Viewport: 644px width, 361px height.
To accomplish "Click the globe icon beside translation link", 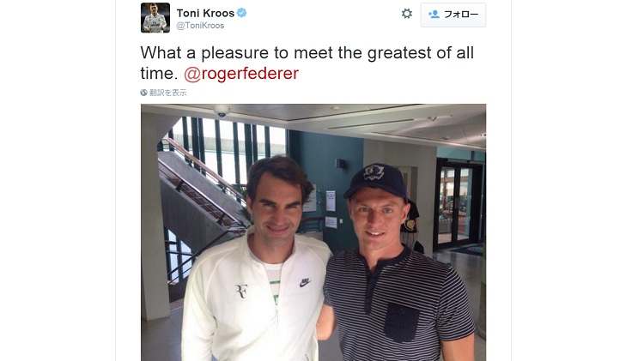I will (143, 93).
